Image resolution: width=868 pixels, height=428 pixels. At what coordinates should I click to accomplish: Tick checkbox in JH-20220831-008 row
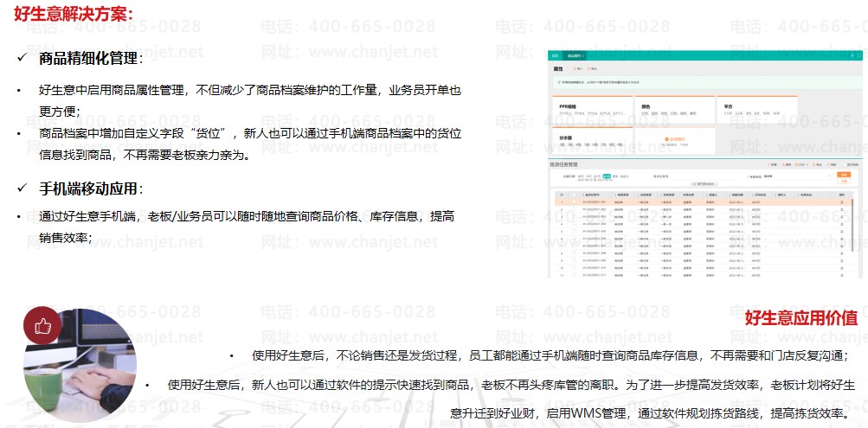click(x=574, y=252)
